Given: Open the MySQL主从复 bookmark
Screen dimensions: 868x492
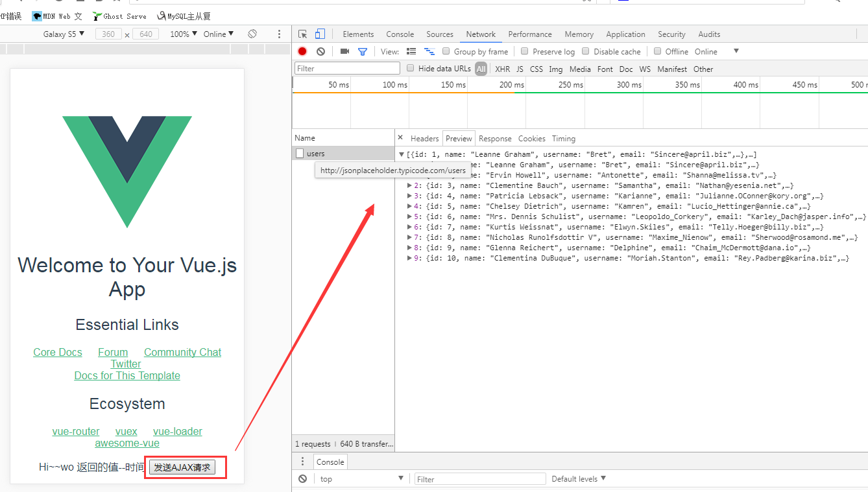Looking at the screenshot, I should (184, 16).
